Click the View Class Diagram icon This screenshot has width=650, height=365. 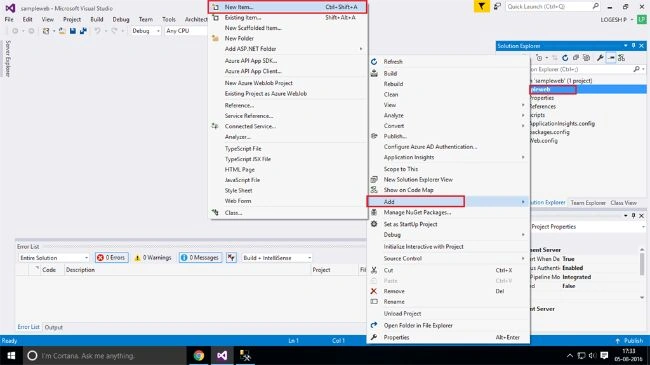621,58
